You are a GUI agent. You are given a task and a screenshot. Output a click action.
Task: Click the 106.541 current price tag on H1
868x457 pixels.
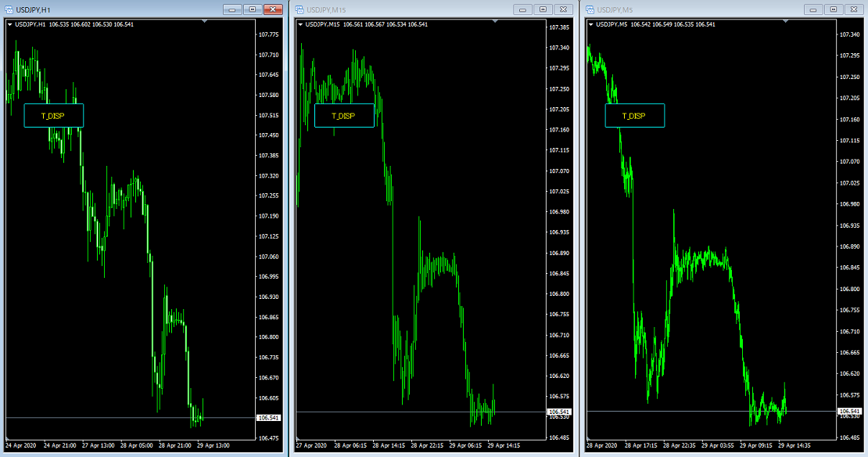point(269,419)
